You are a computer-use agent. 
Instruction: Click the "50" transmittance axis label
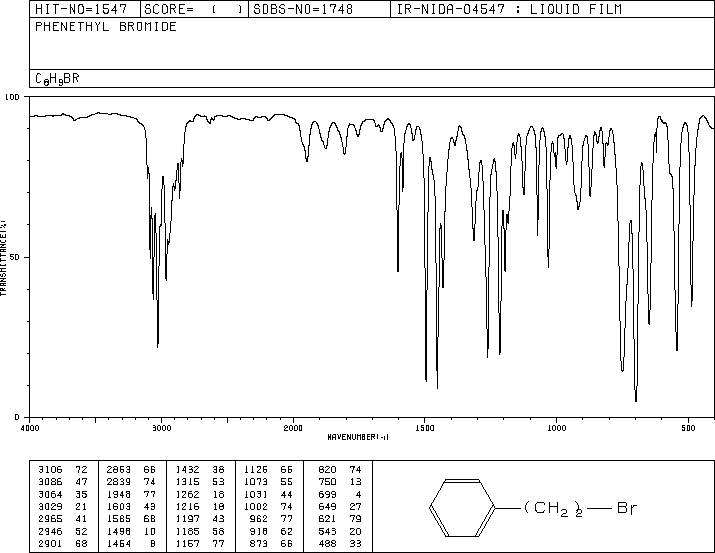pyautogui.click(x=14, y=257)
